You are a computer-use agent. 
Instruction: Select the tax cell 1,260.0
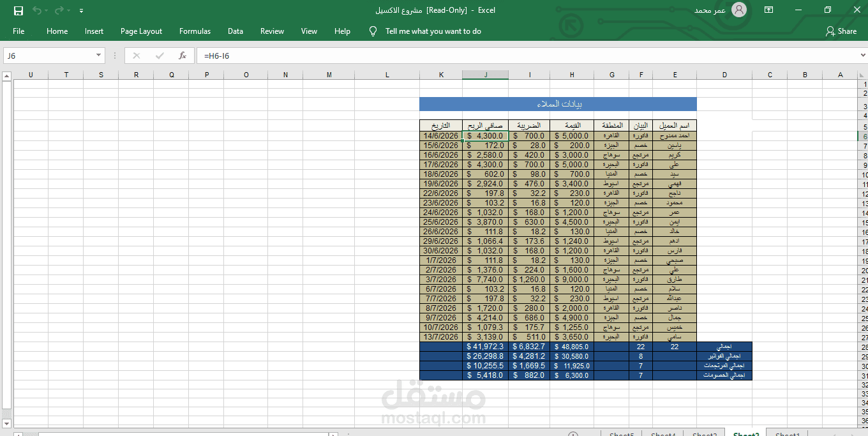[x=529, y=280]
